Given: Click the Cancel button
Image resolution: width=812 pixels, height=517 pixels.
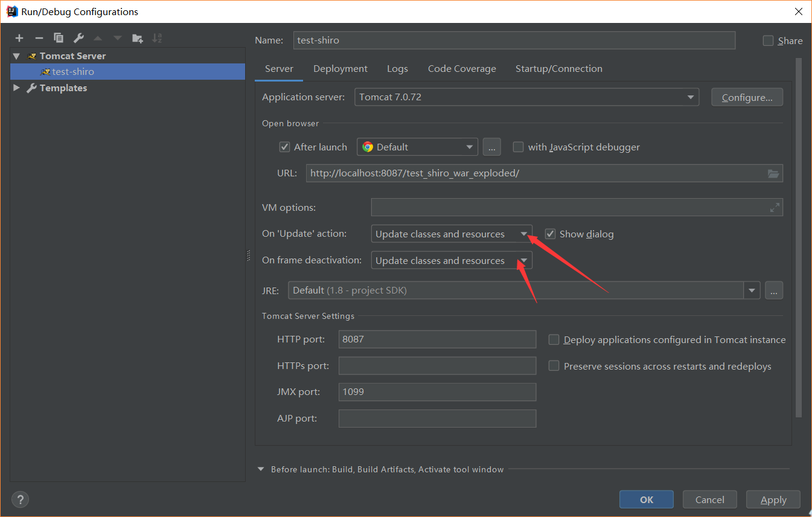Looking at the screenshot, I should [710, 499].
